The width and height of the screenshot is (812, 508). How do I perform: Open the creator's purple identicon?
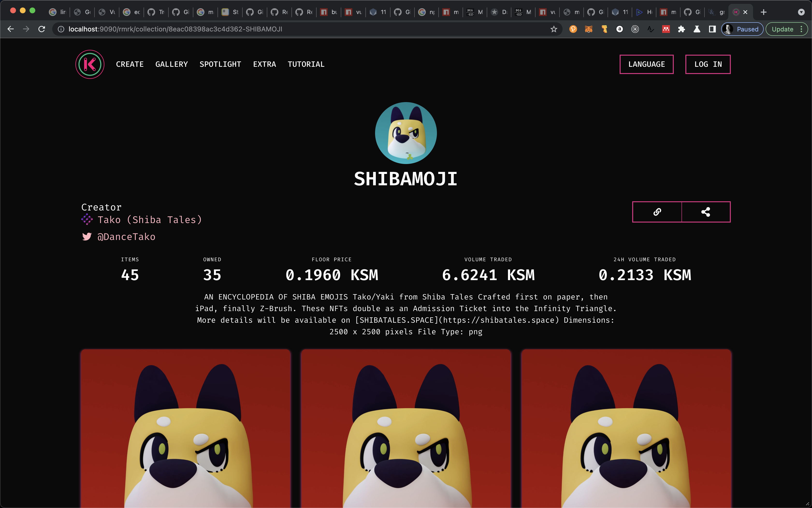[87, 220]
